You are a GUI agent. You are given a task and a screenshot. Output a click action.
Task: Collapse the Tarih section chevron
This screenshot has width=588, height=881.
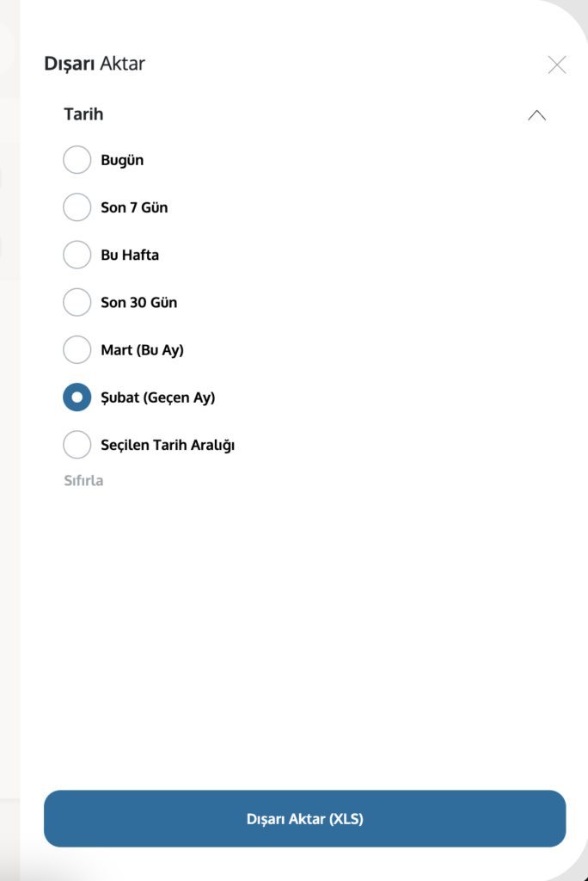tap(536, 115)
